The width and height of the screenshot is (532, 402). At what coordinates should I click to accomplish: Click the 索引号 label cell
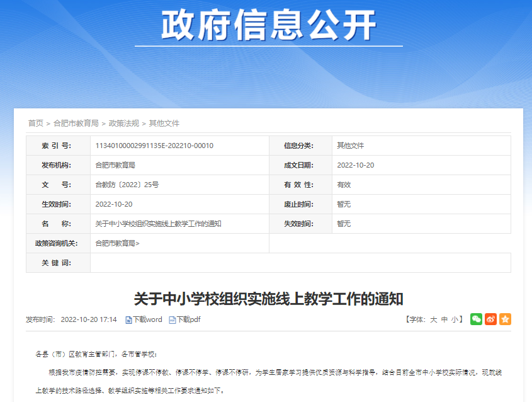(x=58, y=146)
